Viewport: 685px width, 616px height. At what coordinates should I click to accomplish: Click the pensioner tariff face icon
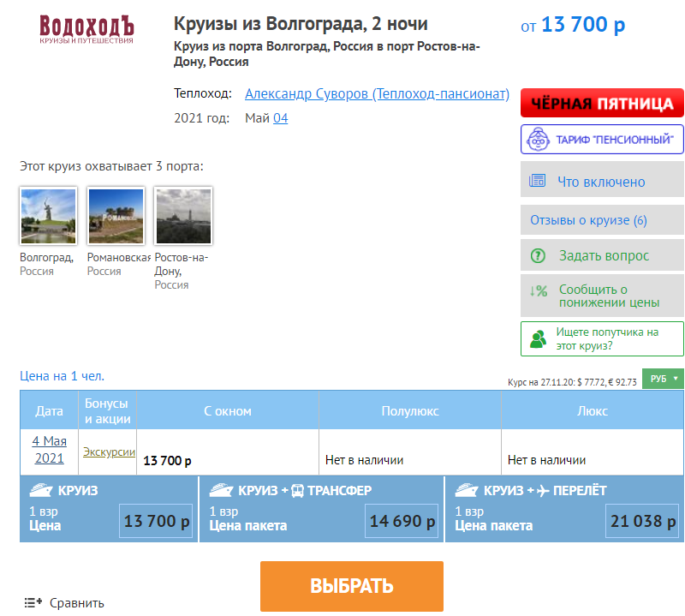538,140
